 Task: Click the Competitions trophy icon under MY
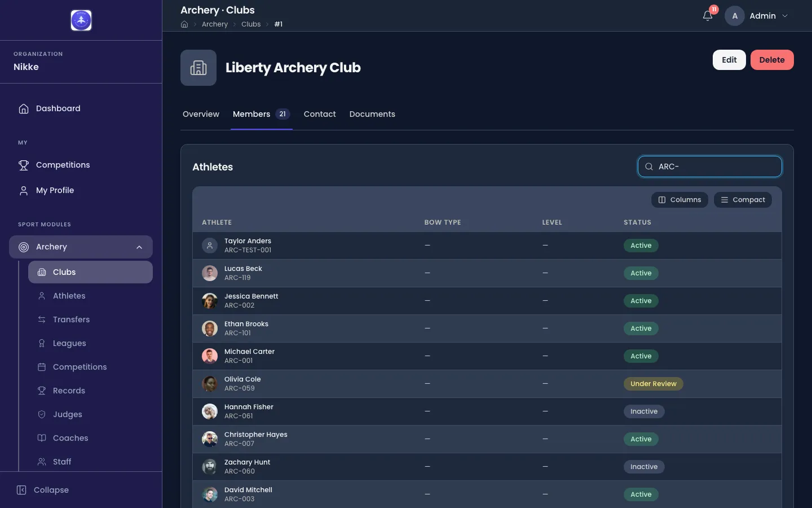pyautogui.click(x=24, y=165)
